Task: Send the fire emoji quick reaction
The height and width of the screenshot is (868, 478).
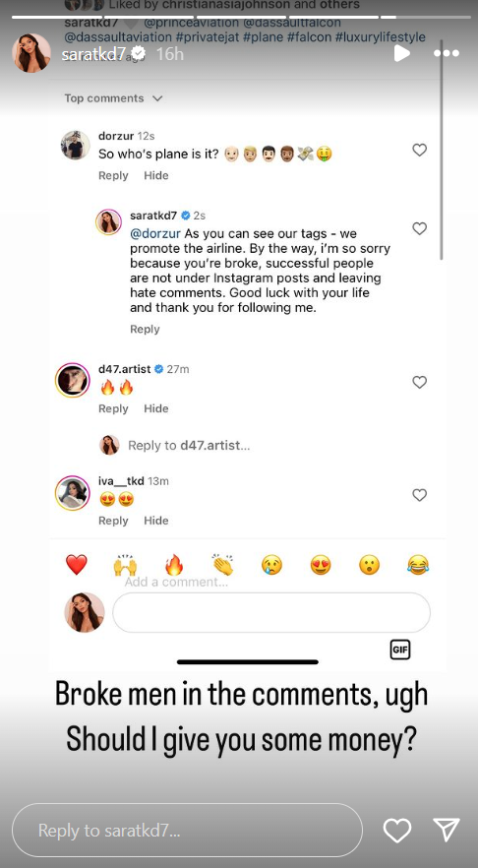Action: (x=174, y=565)
